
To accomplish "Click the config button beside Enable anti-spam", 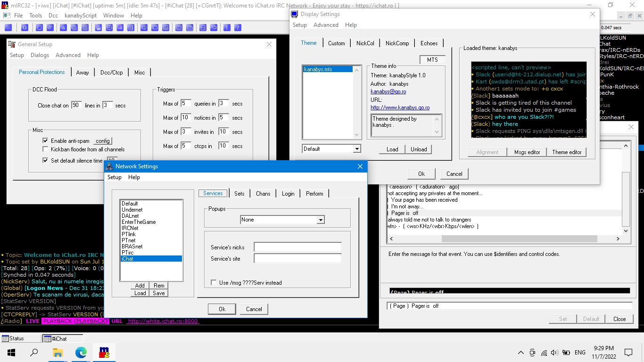I will pos(103,141).
